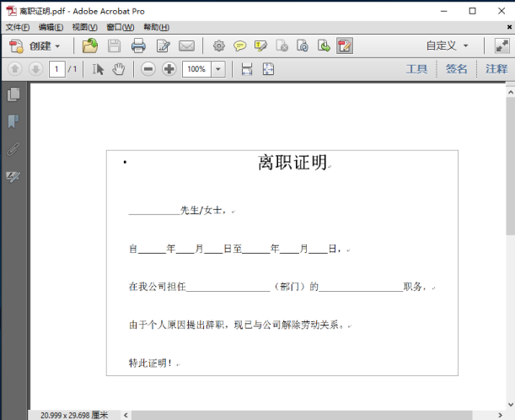Click the horizontal scrollbar right arrow
This screenshot has height=420, width=515.
[500, 416]
